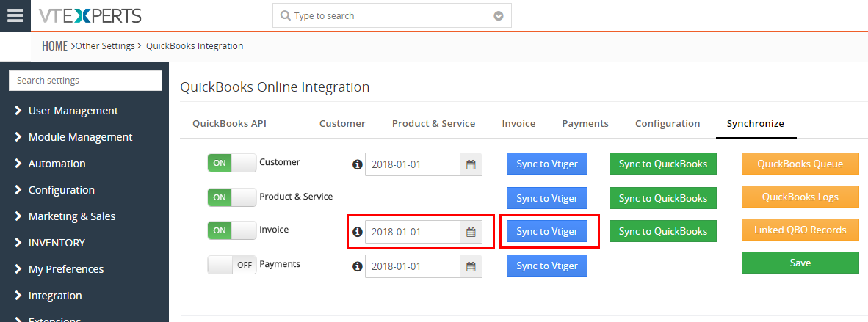Screen dimensions: 868x322
Task: Click Payments row info icon
Action: pyautogui.click(x=357, y=266)
